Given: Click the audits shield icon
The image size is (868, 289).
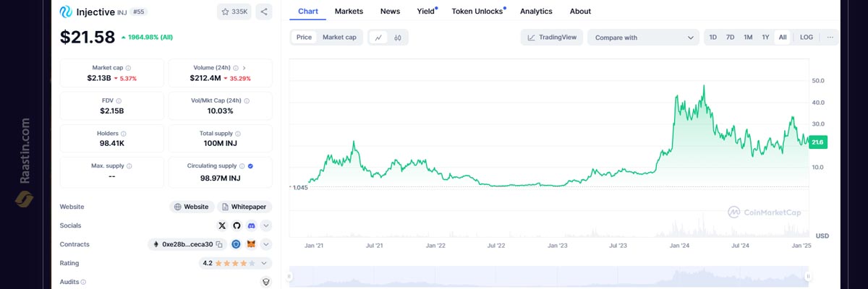Looking at the screenshot, I should [265, 282].
